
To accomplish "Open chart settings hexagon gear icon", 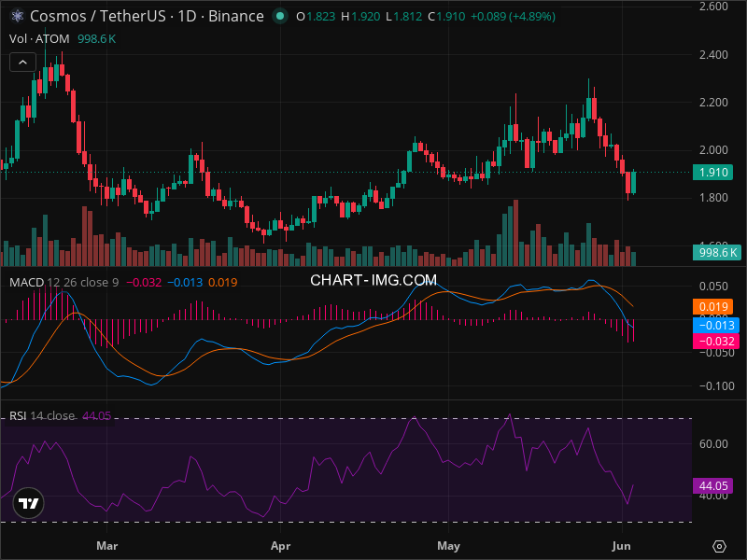I will 719,546.
